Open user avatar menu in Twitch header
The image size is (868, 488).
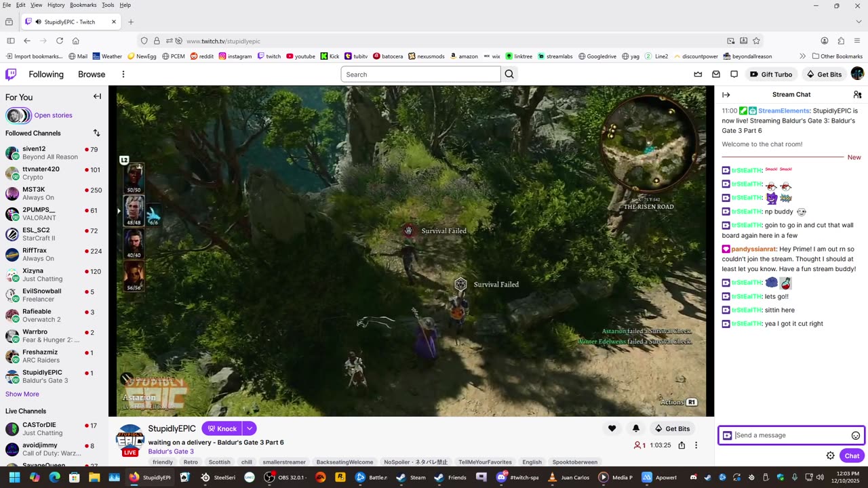(857, 73)
